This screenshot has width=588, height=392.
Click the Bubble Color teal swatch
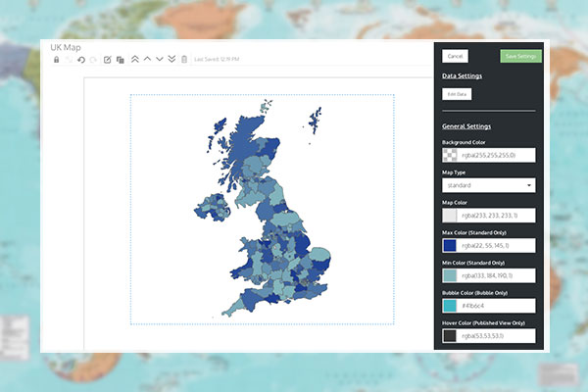[x=450, y=306]
